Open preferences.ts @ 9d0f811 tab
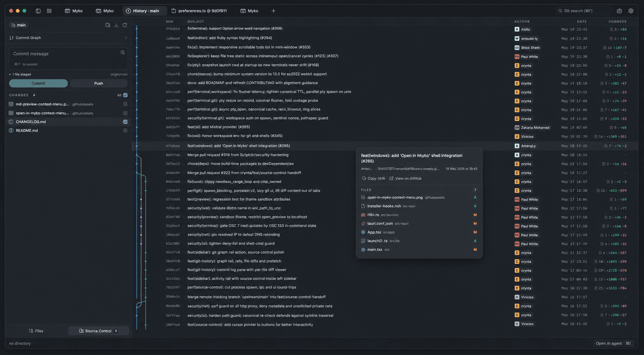 point(199,11)
